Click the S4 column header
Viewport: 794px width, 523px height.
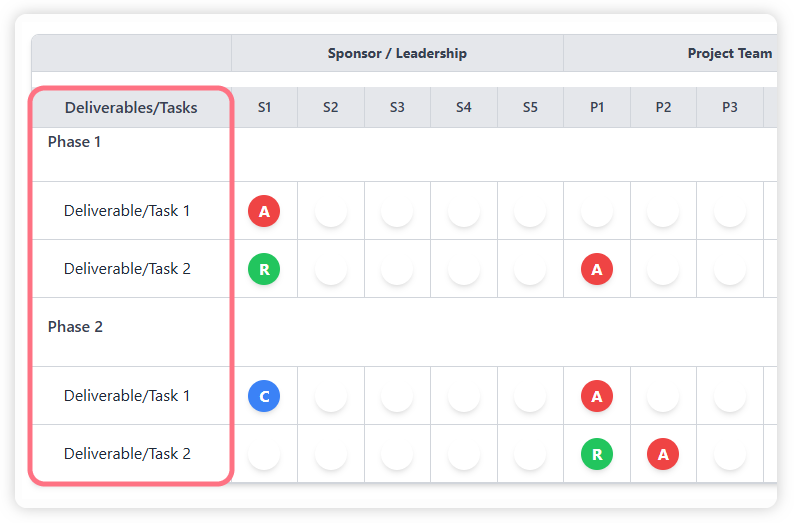464,108
